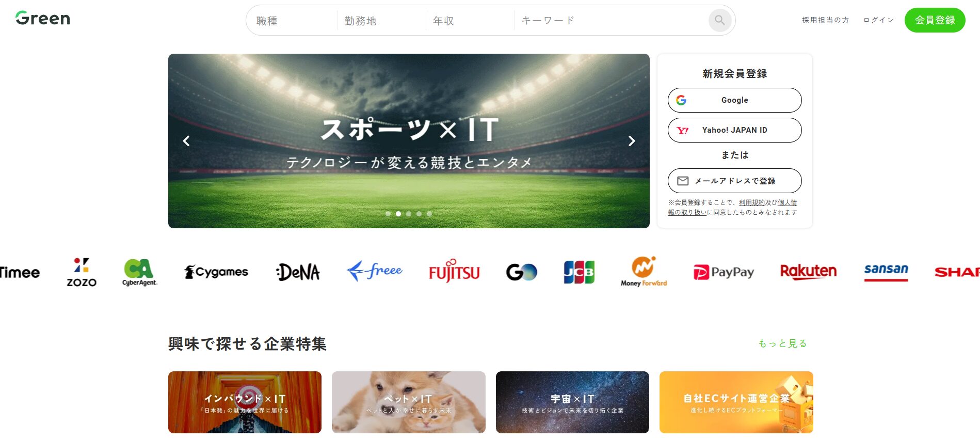The image size is (980, 440).
Task: Open the Money Forward logo
Action: [644, 272]
